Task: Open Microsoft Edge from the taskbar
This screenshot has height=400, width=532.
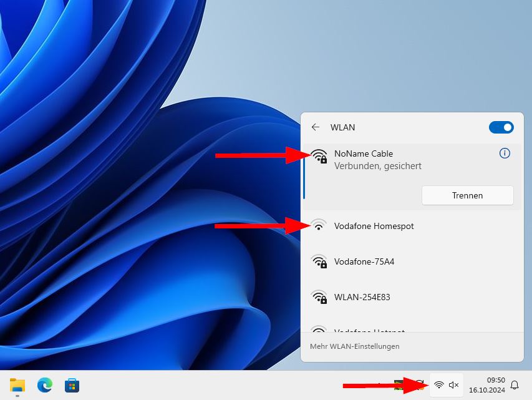Action: [x=44, y=385]
